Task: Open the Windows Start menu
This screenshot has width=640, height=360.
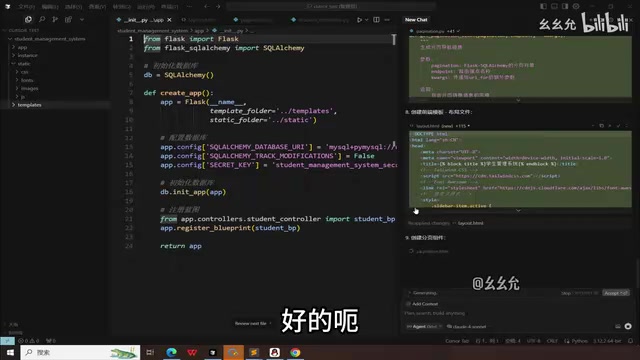Action: point(10,352)
